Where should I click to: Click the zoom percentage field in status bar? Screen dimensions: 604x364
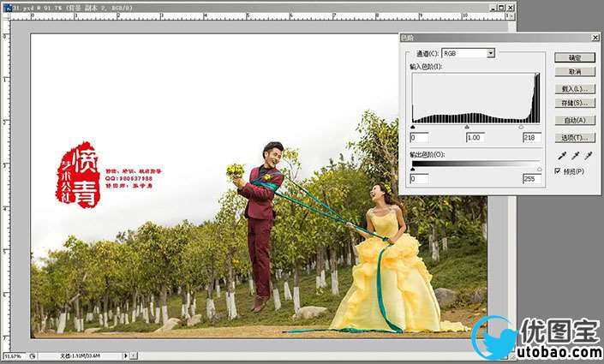click(x=14, y=356)
